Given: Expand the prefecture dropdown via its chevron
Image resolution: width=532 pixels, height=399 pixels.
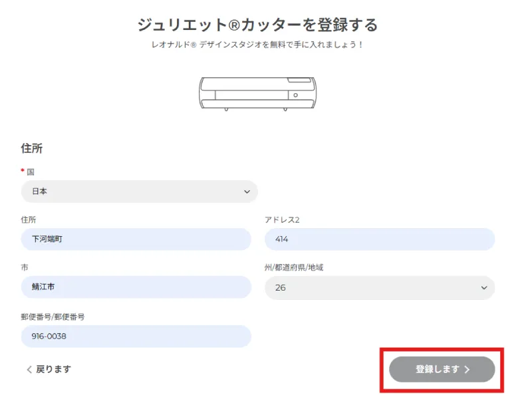Looking at the screenshot, I should pyautogui.click(x=483, y=288).
